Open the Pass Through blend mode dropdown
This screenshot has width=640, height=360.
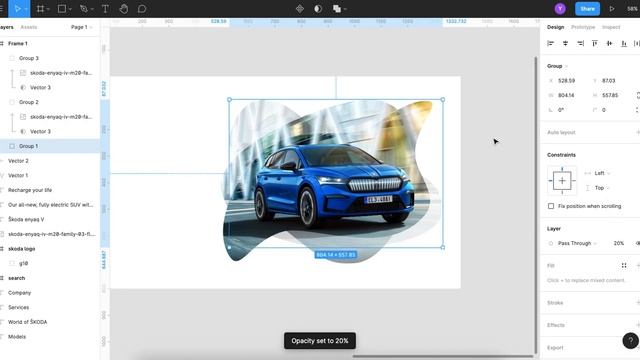(577, 243)
